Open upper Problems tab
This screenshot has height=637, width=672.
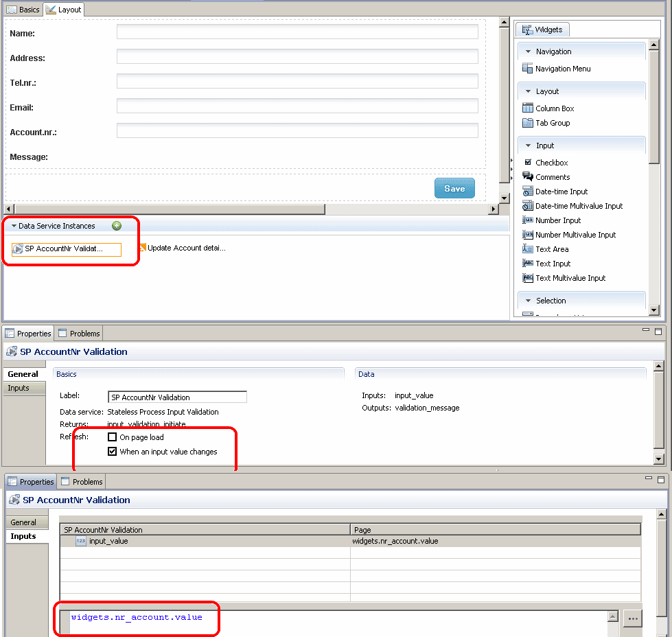point(80,334)
